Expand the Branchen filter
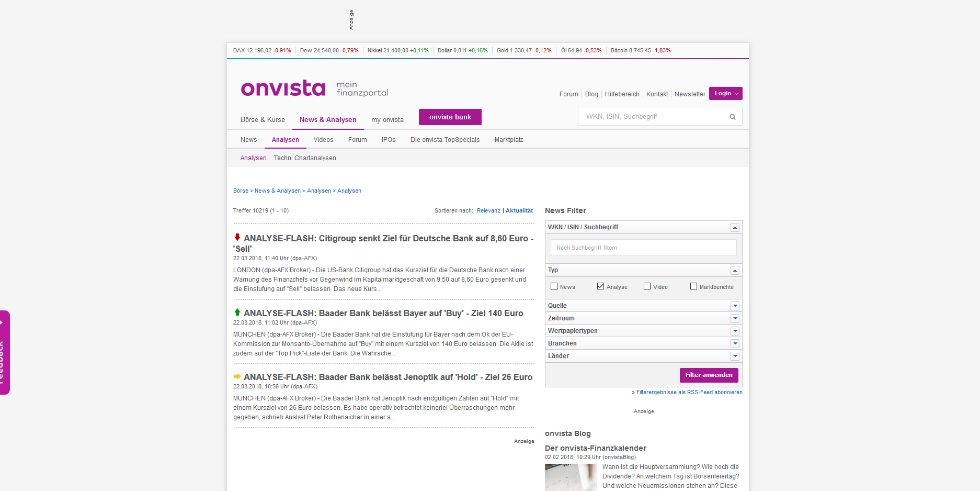The image size is (980, 491). click(x=735, y=343)
